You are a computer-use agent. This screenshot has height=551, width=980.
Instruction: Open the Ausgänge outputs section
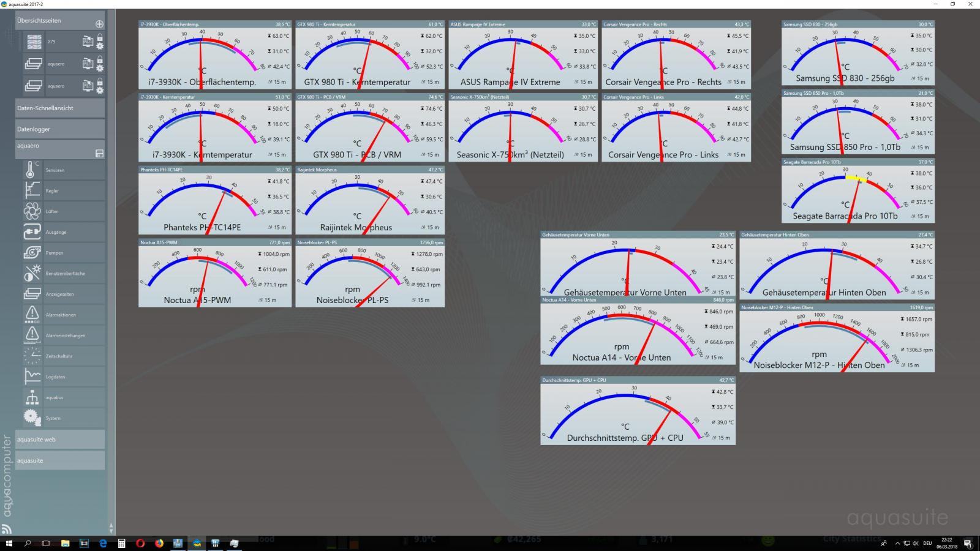tap(32, 232)
